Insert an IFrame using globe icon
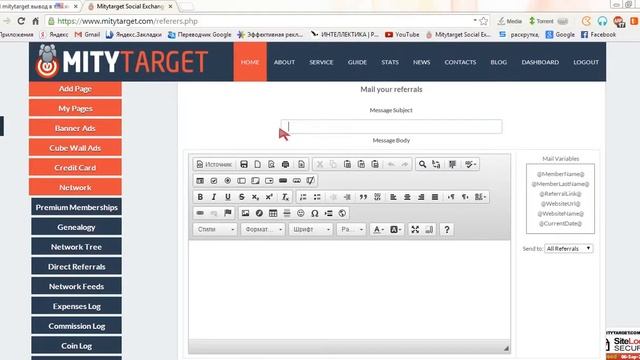Viewport: 640px width, 360px height. tap(342, 213)
